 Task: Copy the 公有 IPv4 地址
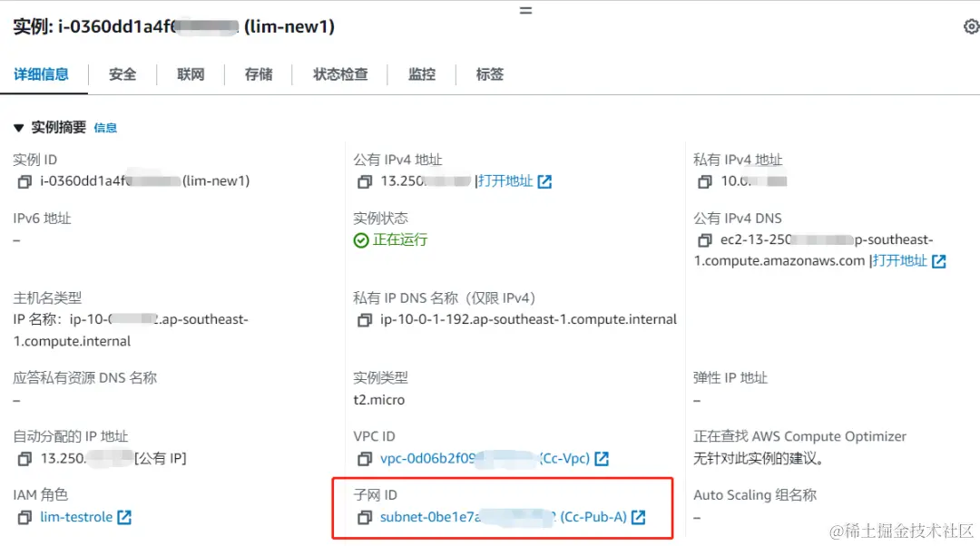point(365,181)
